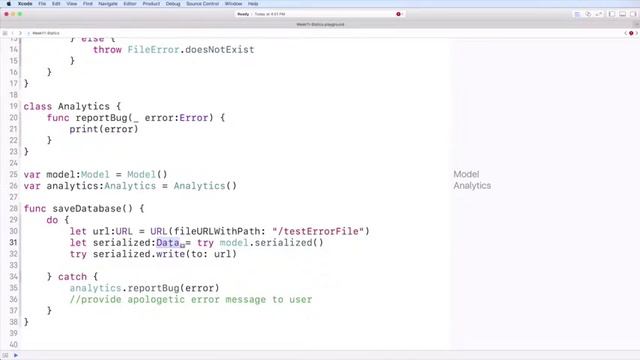Open the Product menu
This screenshot has width=640, height=360.
(151, 4)
